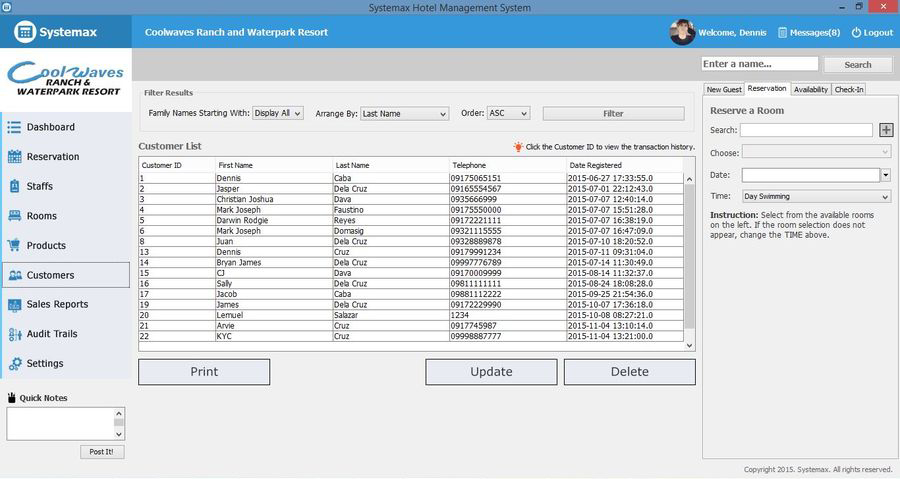Open Sales Reports icon in sidebar

click(x=15, y=305)
